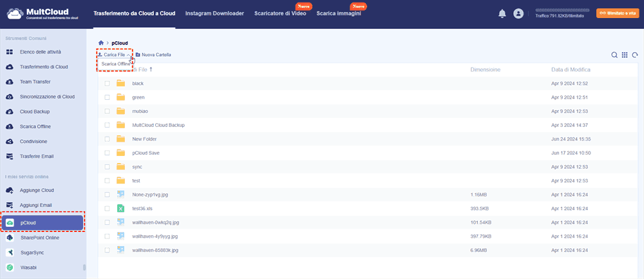Click the Condivisione cloud icon

pos(10,141)
